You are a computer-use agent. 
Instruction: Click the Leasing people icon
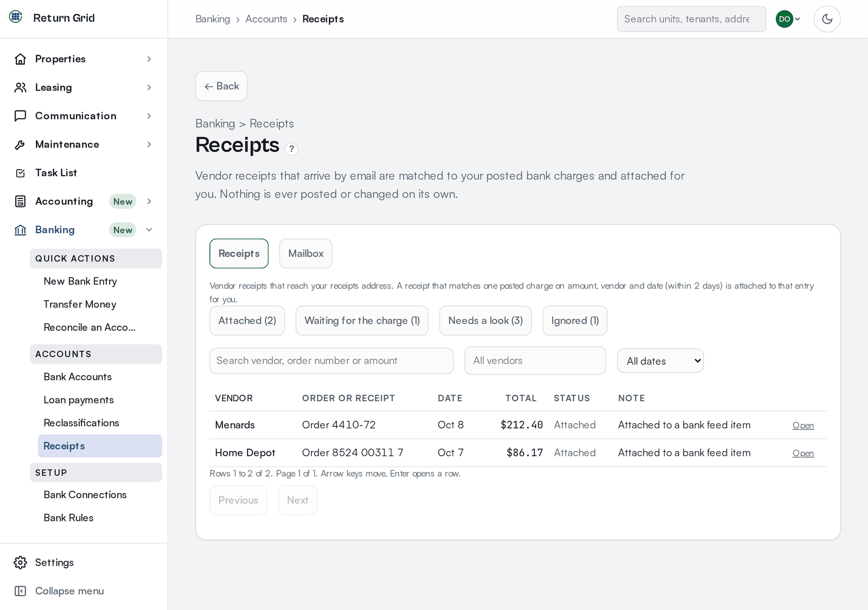tap(20, 87)
